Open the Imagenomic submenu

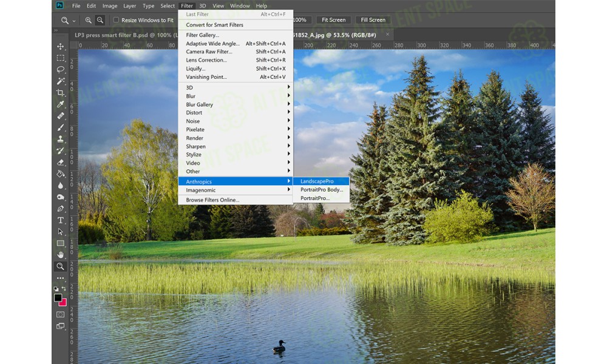click(x=236, y=190)
